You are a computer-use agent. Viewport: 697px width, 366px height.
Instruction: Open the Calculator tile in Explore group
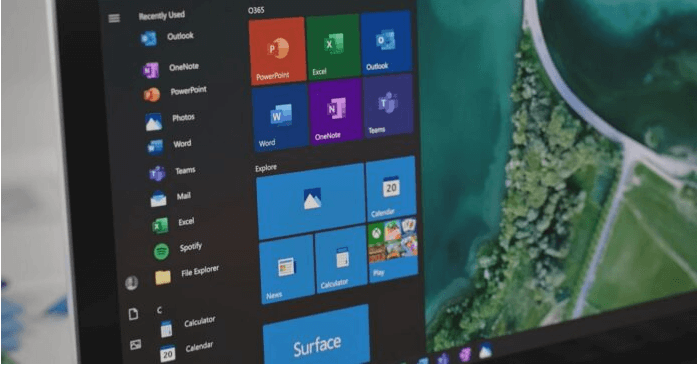[x=341, y=259]
